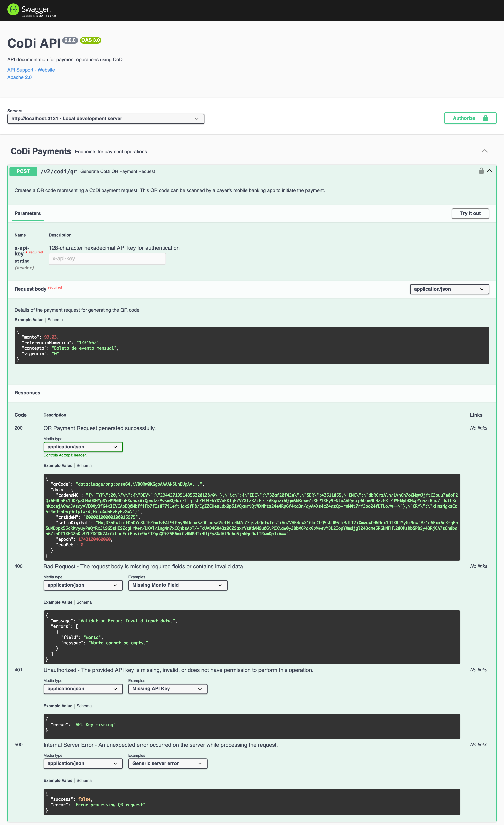Switch to Schema view for the request body
Image resolution: width=504 pixels, height=825 pixels.
[55, 320]
